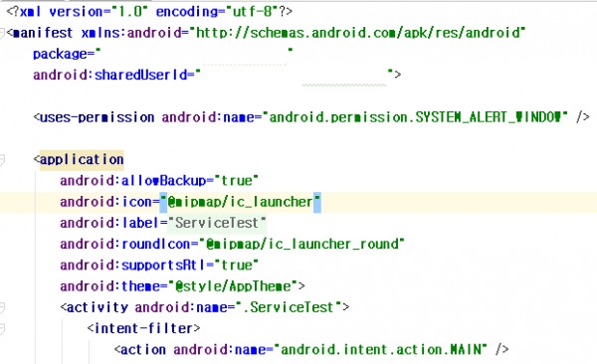This screenshot has height=364, width=597.
Task: Collapse the application tag fold marker
Action: pos(2,159)
